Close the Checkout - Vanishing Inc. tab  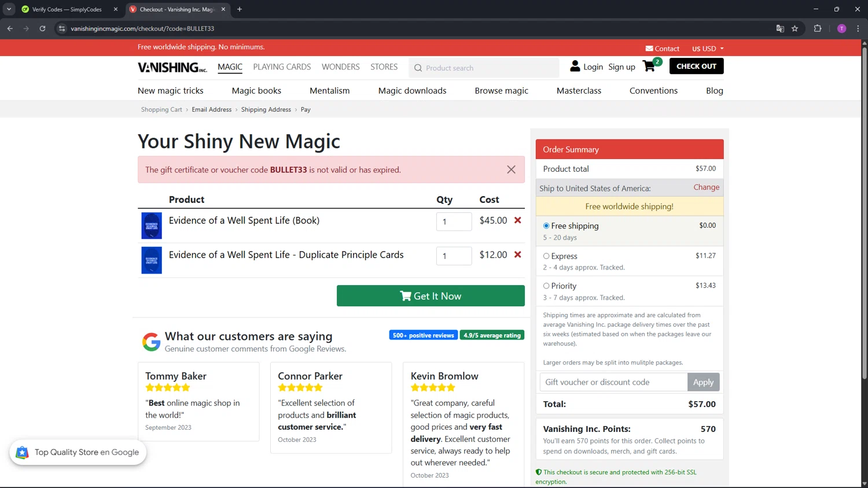pos(223,9)
